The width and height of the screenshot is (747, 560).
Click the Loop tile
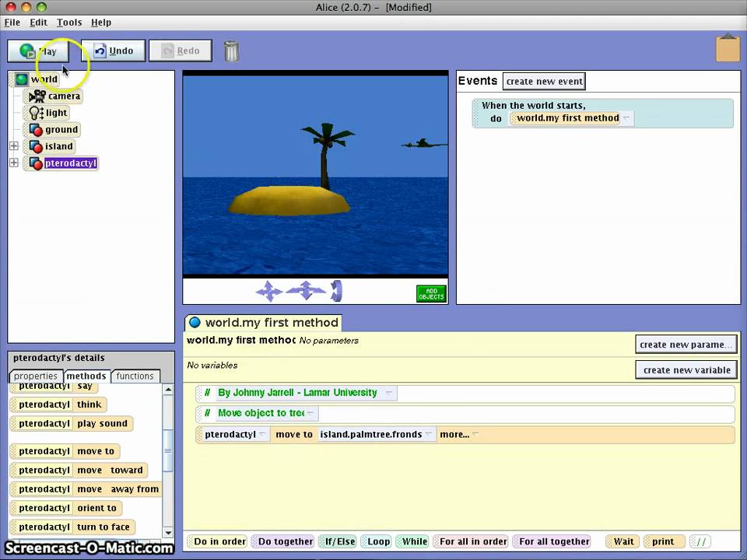376,541
